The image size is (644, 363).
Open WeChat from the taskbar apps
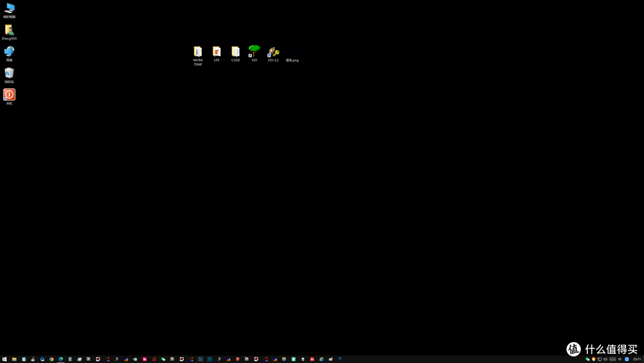click(163, 359)
